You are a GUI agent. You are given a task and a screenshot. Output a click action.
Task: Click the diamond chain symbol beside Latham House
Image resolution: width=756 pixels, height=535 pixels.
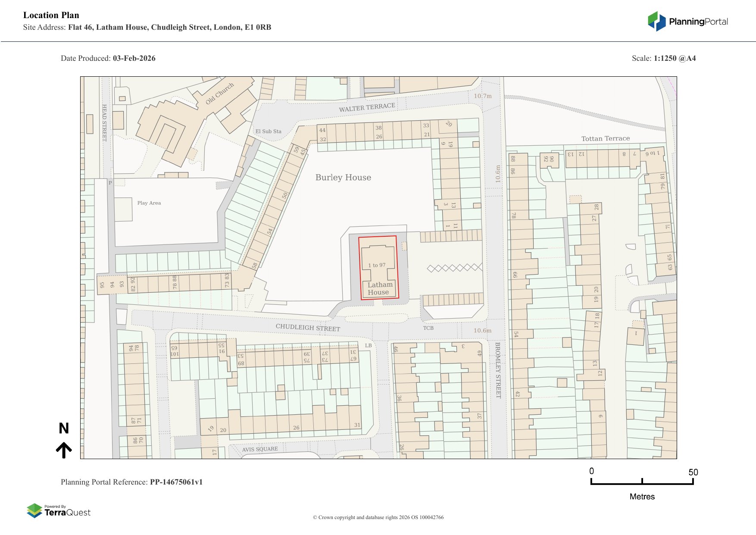click(x=454, y=268)
